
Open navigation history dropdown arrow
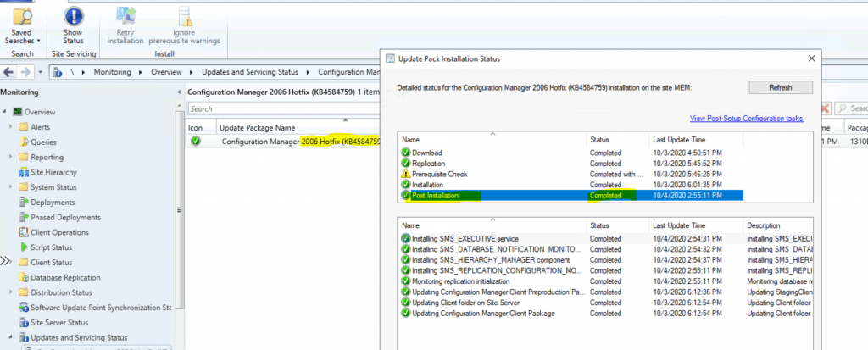[40, 73]
